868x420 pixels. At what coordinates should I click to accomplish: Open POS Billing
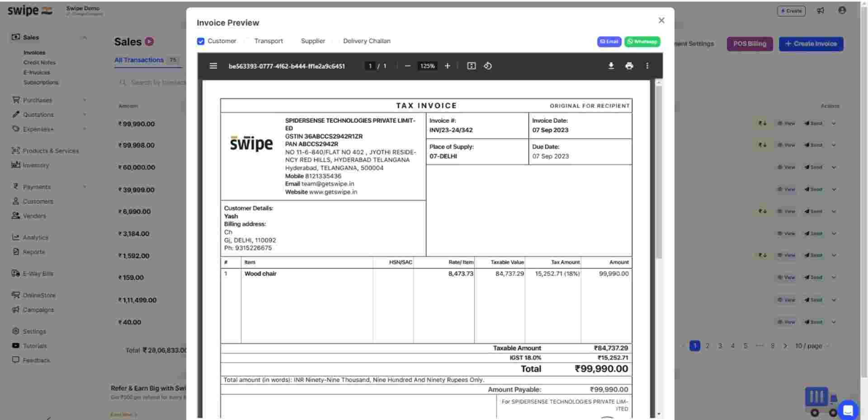pos(750,44)
